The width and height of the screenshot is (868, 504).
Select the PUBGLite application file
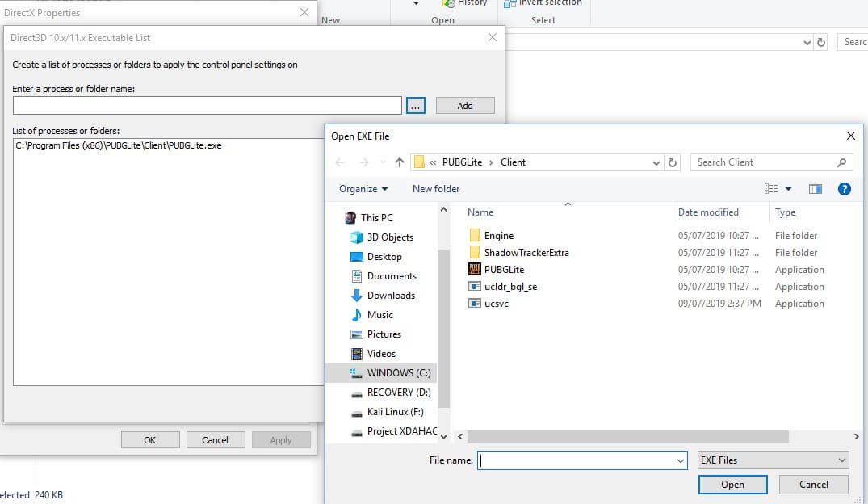pyautogui.click(x=504, y=270)
